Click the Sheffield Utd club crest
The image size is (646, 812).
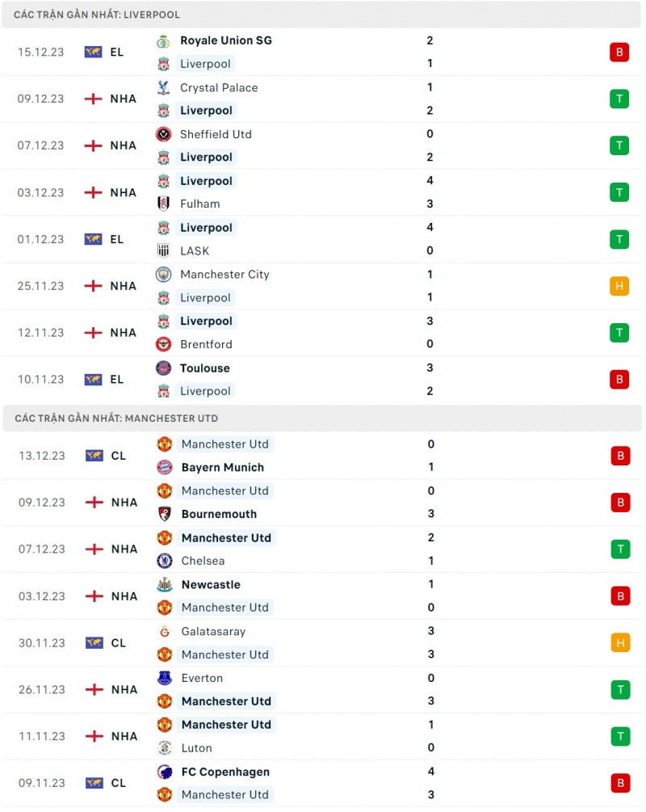coord(164,134)
